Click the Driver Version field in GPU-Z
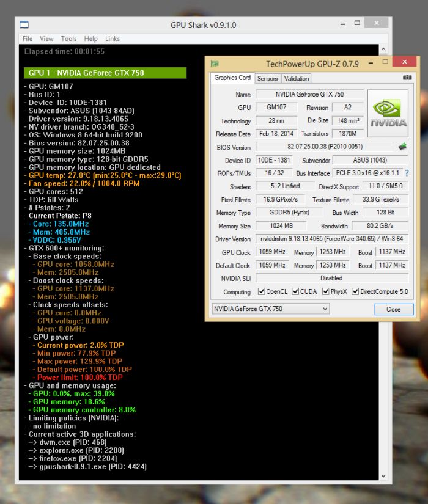 point(332,239)
